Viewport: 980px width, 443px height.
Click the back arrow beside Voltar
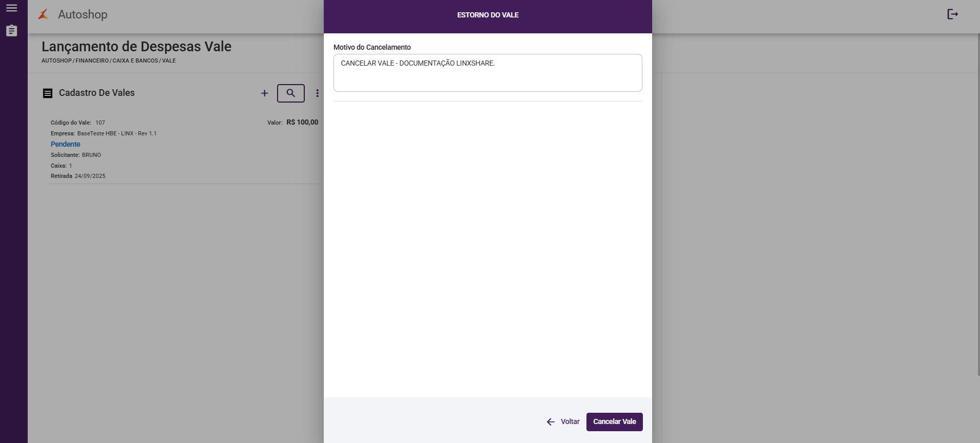(551, 422)
